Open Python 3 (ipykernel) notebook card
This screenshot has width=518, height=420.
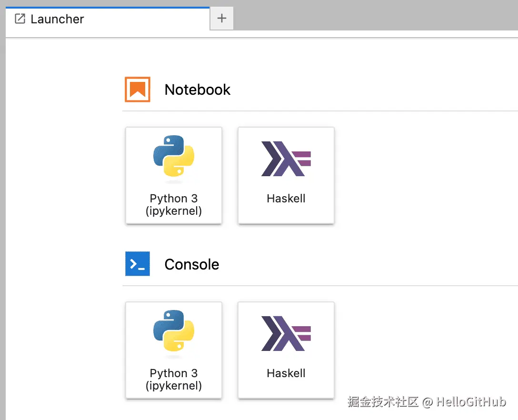click(174, 175)
